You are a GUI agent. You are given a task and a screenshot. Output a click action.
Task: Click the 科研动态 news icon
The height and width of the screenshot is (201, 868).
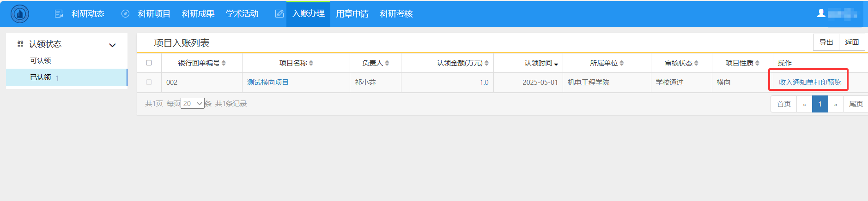[59, 14]
